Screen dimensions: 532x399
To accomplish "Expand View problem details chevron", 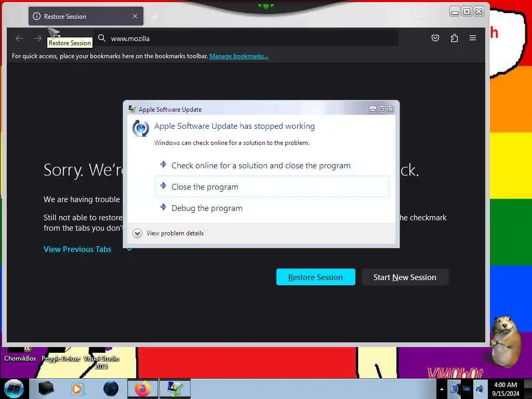I will point(137,233).
